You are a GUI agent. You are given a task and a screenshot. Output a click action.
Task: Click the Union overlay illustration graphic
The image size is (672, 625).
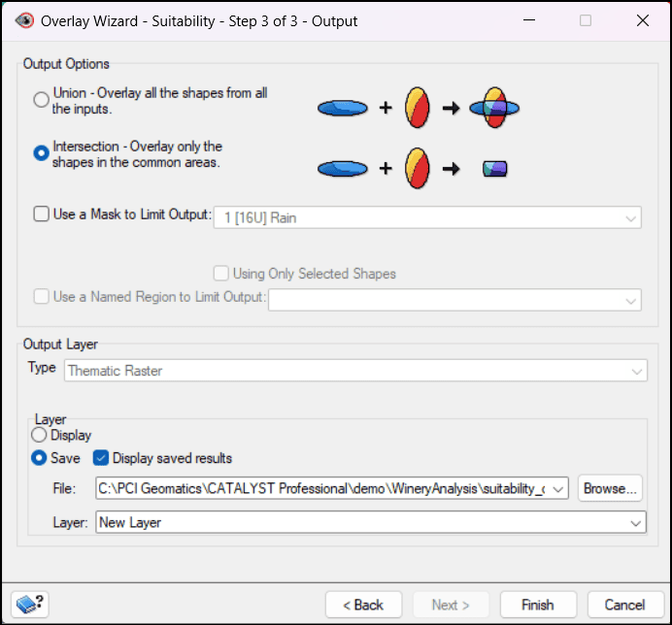click(419, 108)
